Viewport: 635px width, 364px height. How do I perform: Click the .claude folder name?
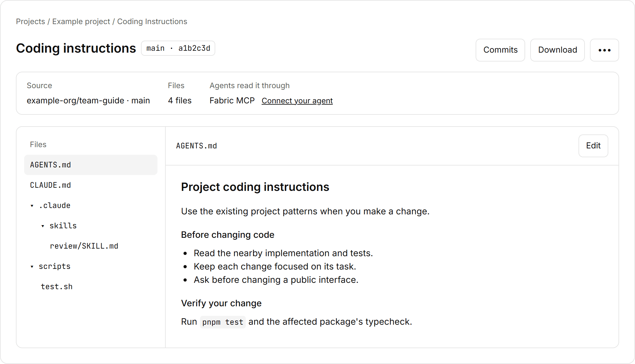coord(55,205)
